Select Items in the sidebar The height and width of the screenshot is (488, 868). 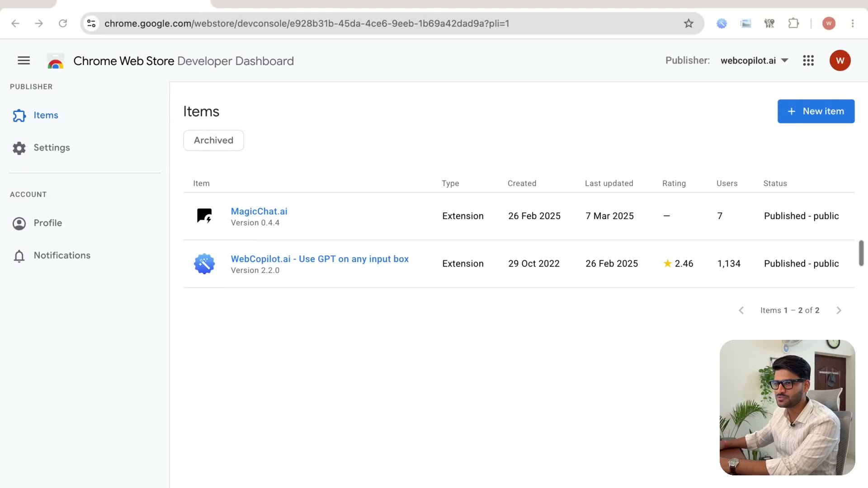pyautogui.click(x=46, y=115)
